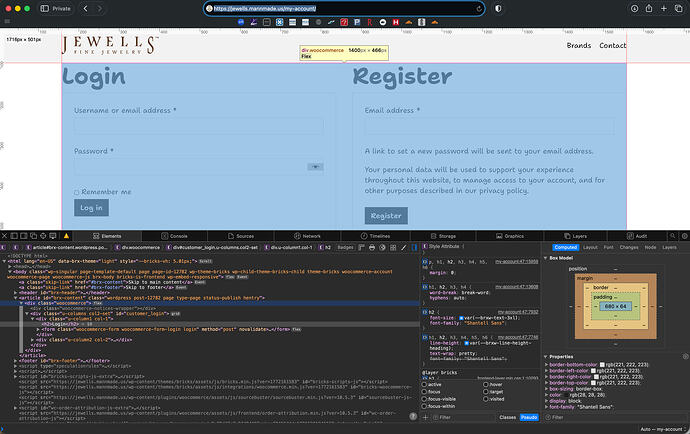Open a new tab with plus icon
The image size is (690, 434).
(x=664, y=8)
